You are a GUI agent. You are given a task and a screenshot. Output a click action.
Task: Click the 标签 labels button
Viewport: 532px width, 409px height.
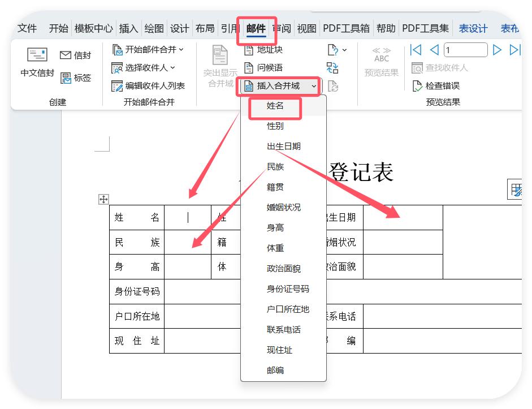click(x=75, y=78)
